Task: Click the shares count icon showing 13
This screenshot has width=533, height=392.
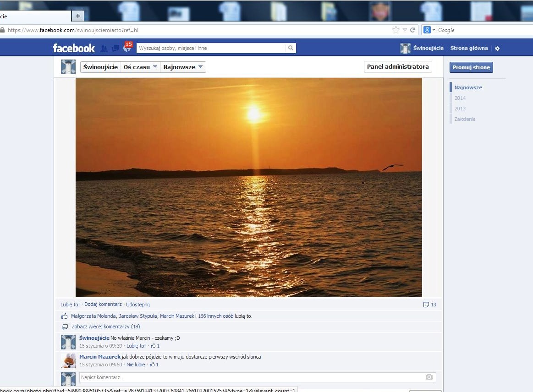Action: click(x=430, y=305)
